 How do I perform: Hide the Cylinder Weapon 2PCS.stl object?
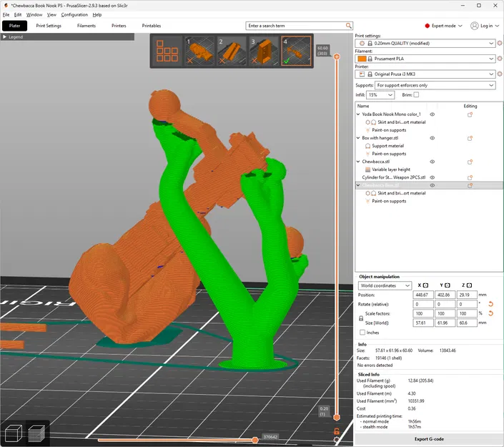click(433, 177)
